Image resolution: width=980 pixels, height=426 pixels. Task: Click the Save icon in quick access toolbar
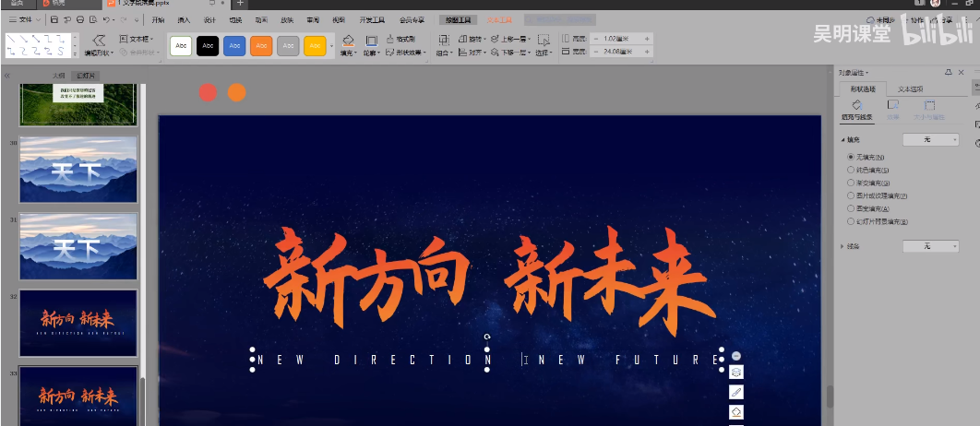click(54, 20)
